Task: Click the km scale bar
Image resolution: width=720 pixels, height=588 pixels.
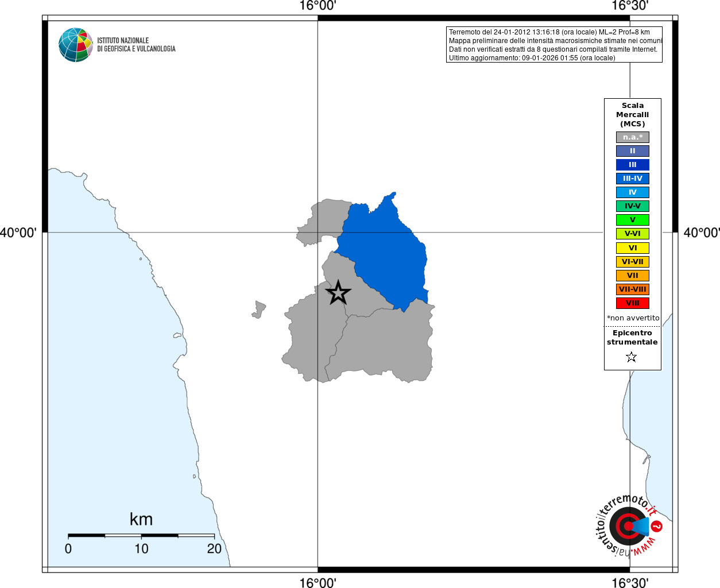Action: pyautogui.click(x=141, y=535)
